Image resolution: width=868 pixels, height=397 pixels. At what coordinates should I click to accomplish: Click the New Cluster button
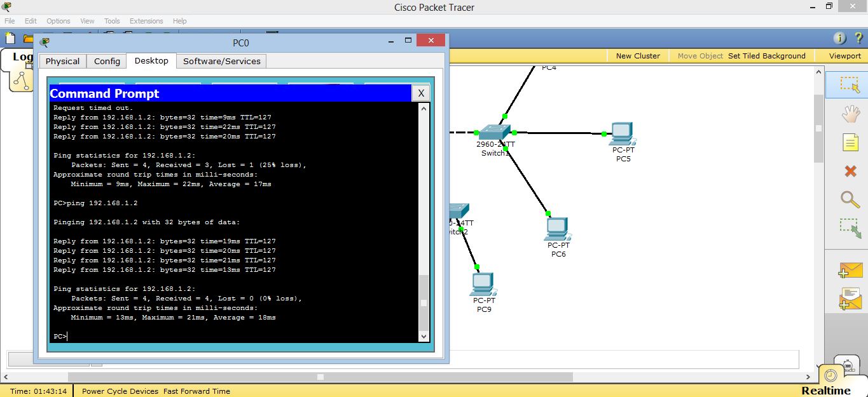[638, 56]
